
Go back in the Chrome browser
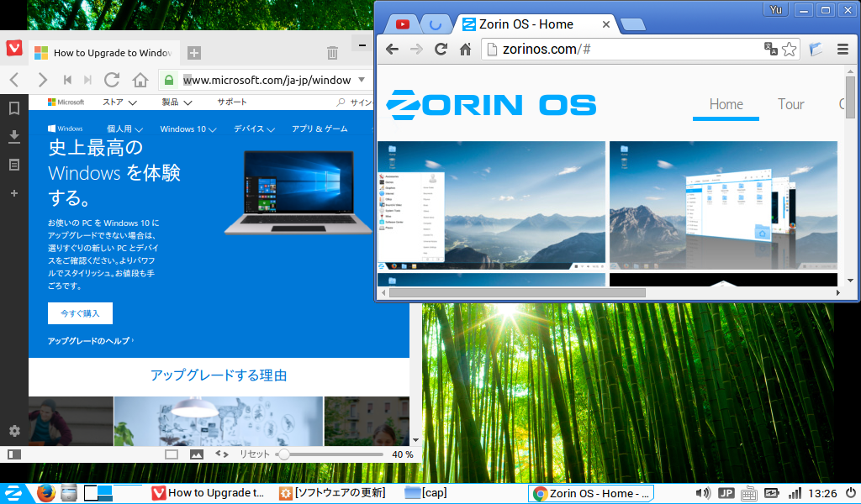(x=392, y=50)
